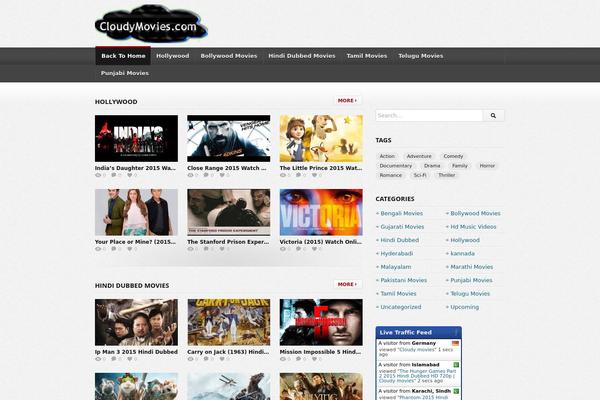Expand Hollywood section with MORE button
600x400 pixels.
coord(346,101)
